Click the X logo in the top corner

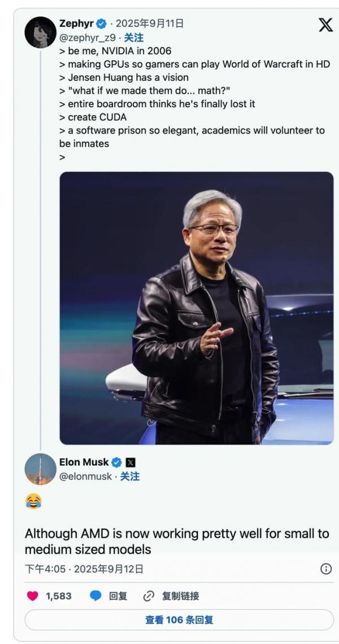(325, 25)
